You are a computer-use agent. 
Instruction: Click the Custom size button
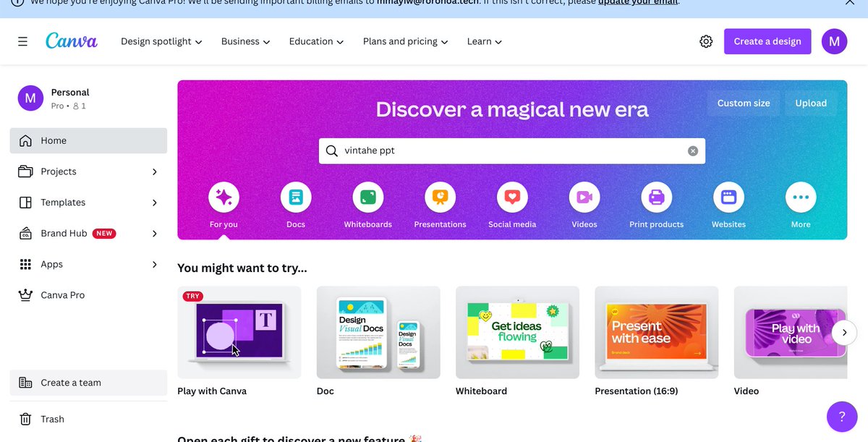point(744,103)
